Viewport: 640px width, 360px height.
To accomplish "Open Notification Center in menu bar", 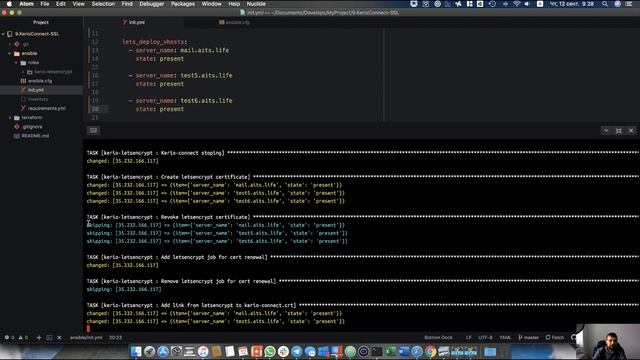I will 629,4.
